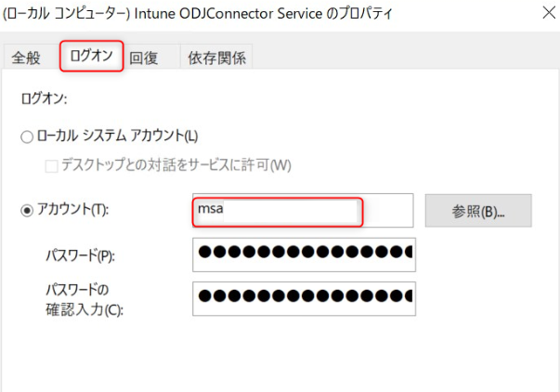Open the 依存関係 tab
The image size is (560, 392).
point(216,58)
